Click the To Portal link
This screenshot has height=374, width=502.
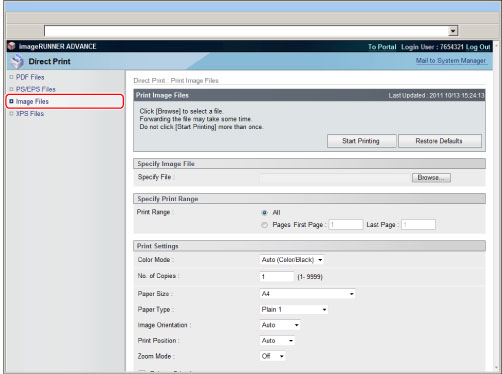382,47
